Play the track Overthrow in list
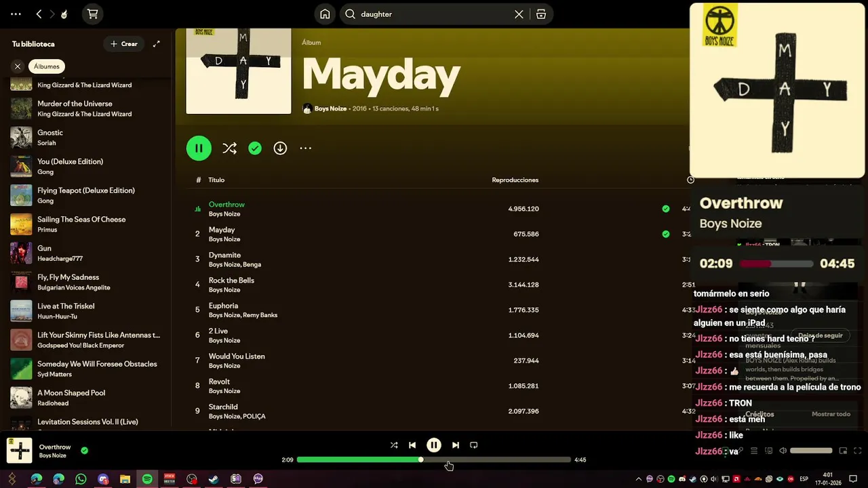The width and height of the screenshot is (868, 488). click(226, 205)
